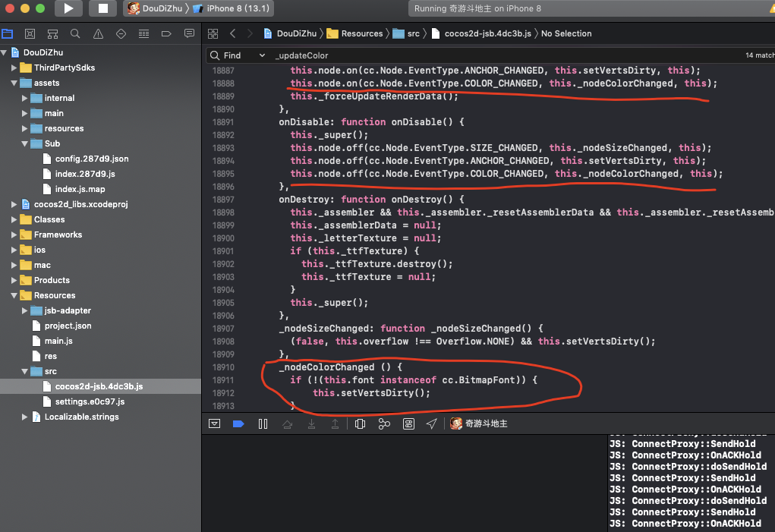Collapse the Resources group
This screenshot has width=775, height=532.
pyautogui.click(x=14, y=295)
